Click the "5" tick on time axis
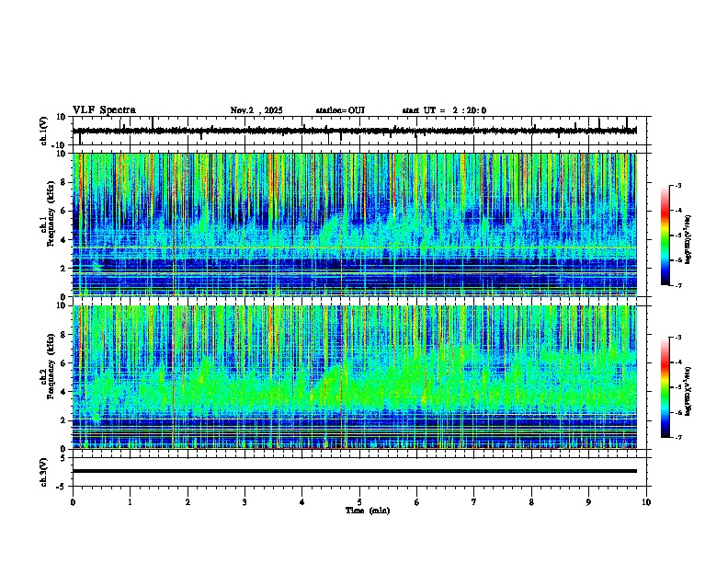728x563 pixels. pos(359,502)
